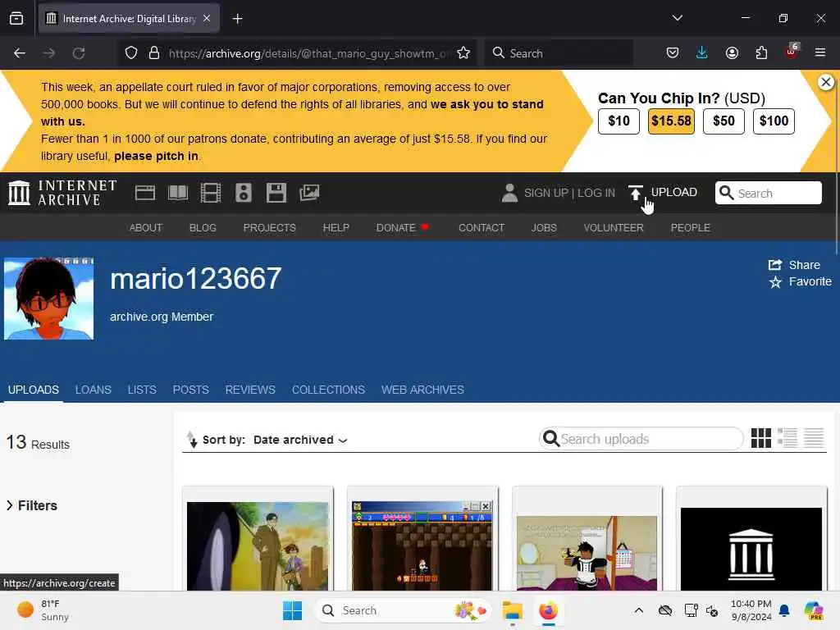840x630 pixels.
Task: Open Firefox Downloads panel
Action: pyautogui.click(x=702, y=53)
